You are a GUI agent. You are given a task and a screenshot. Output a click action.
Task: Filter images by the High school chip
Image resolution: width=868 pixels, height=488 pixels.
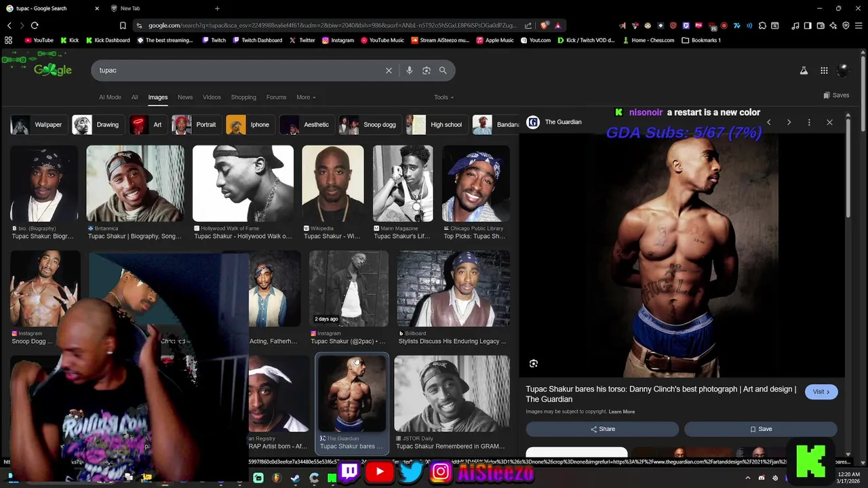click(x=437, y=125)
